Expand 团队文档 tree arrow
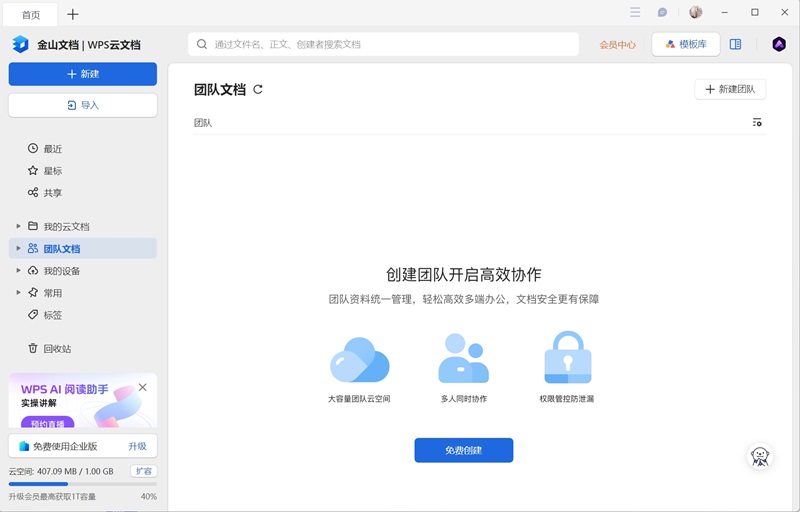 [18, 248]
